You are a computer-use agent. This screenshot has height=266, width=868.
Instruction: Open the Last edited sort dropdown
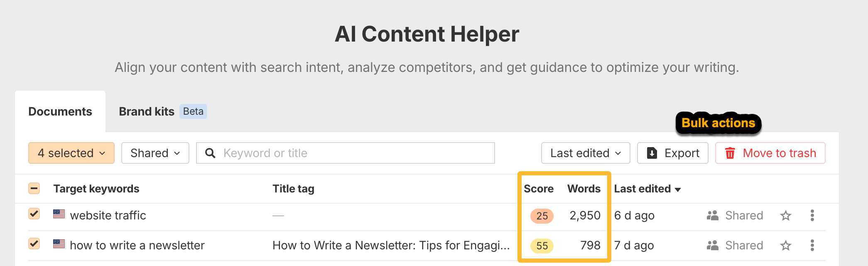point(585,153)
